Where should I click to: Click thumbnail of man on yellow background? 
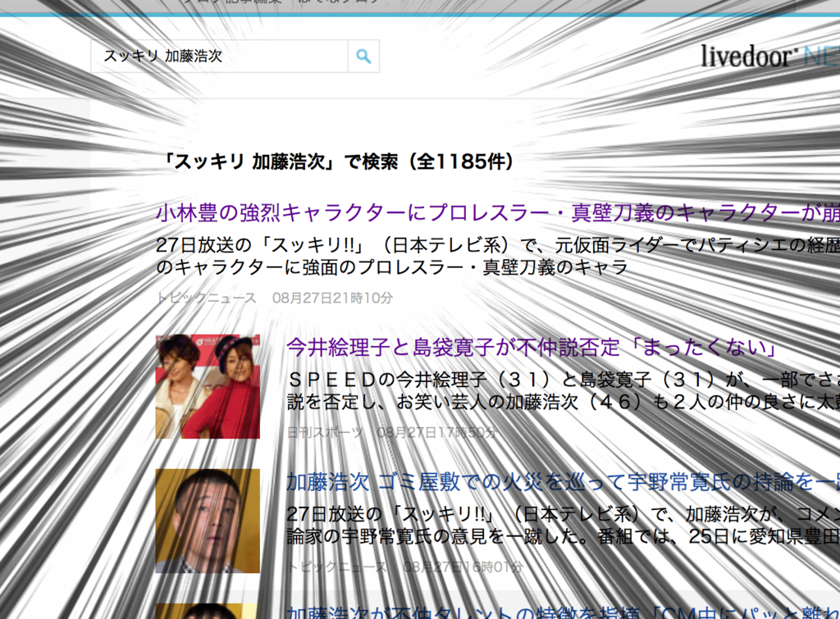coord(208,521)
